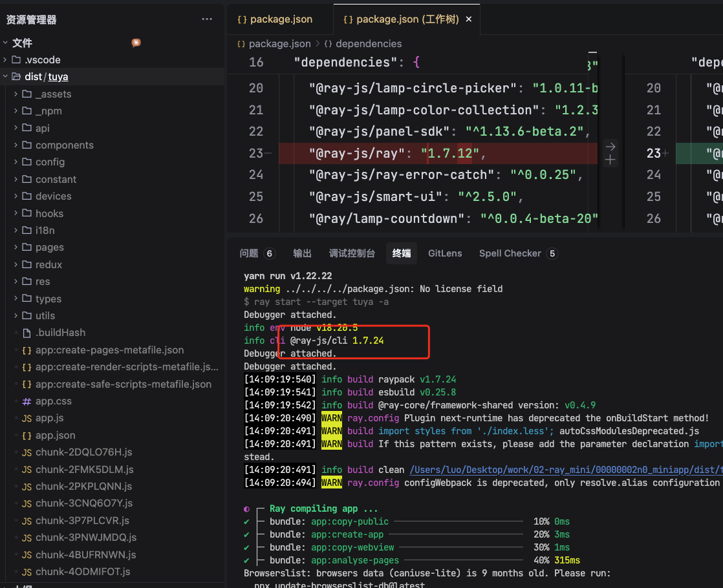Click the dependencies breadcrumb item
723x588 pixels.
pos(369,44)
